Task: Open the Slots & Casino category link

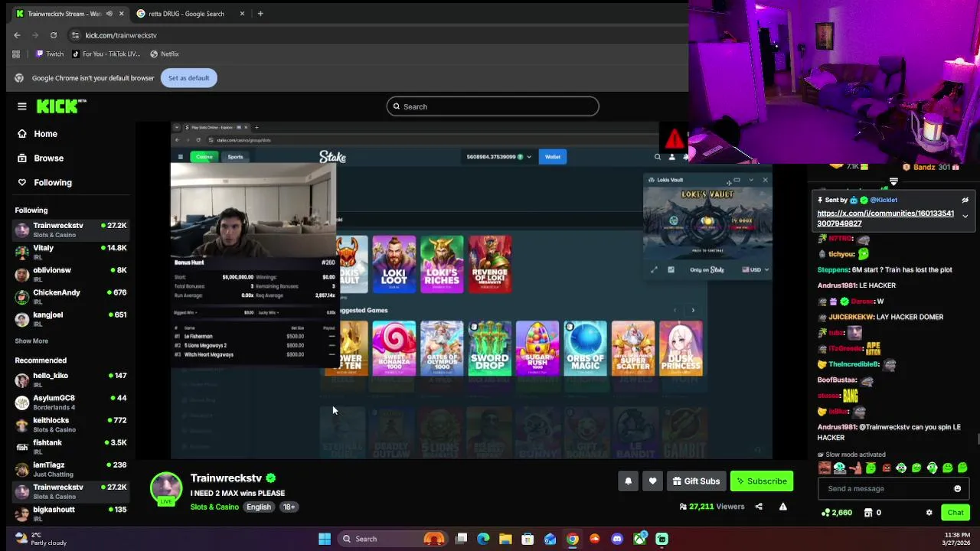Action: tap(214, 507)
